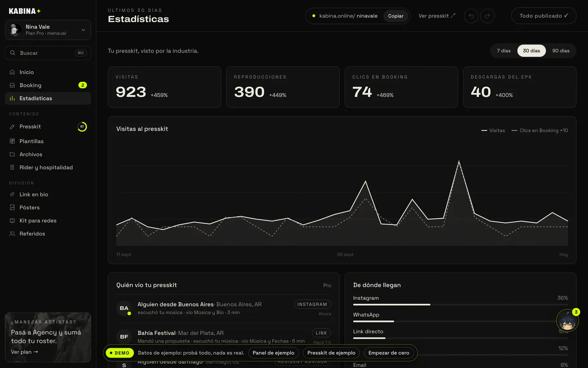
Task: Click the INSTAGRAM source tag
Action: [312, 304]
